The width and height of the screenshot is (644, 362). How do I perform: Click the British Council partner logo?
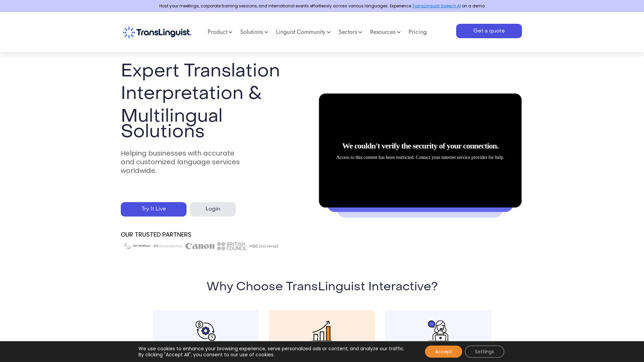point(231,246)
